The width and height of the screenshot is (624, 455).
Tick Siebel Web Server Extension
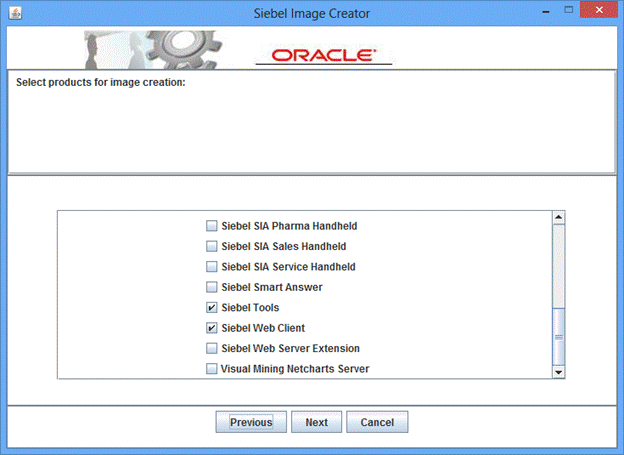(212, 348)
